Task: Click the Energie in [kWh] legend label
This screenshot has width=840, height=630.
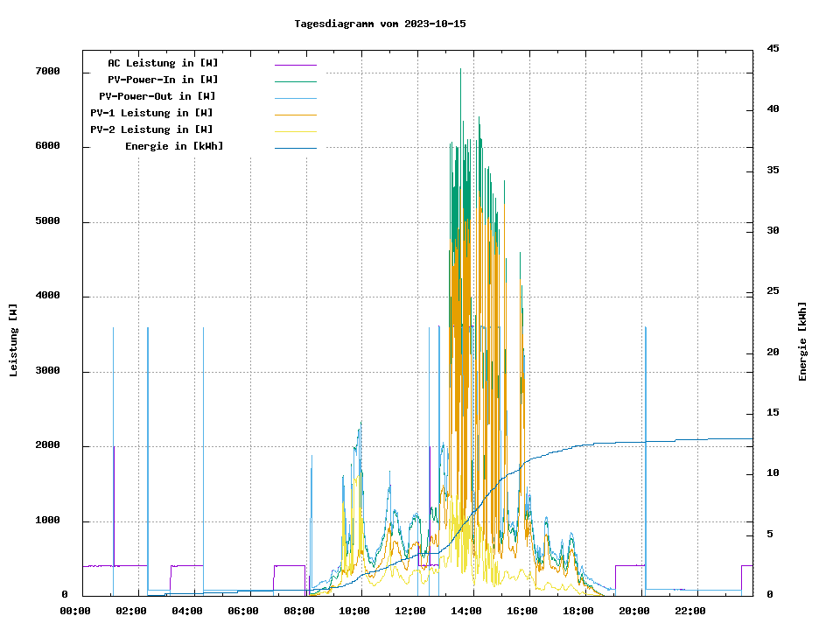Action: coord(174,146)
